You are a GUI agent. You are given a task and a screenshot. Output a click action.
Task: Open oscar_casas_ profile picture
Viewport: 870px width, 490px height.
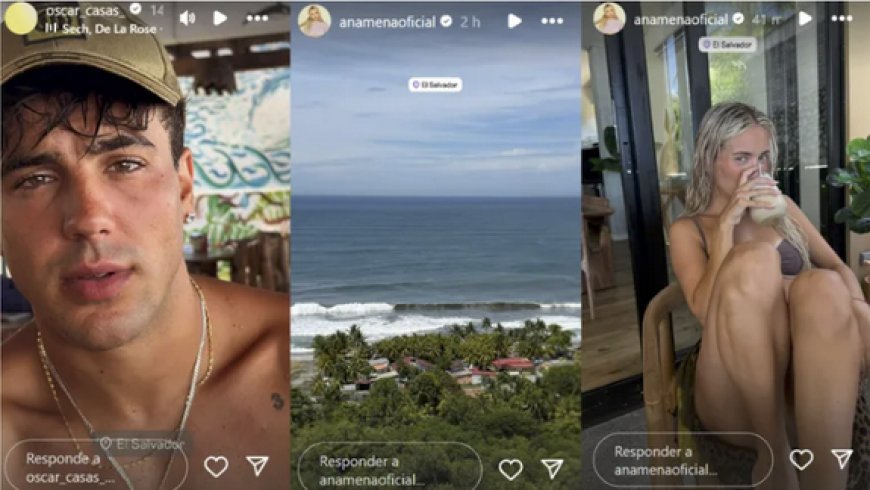click(x=21, y=18)
